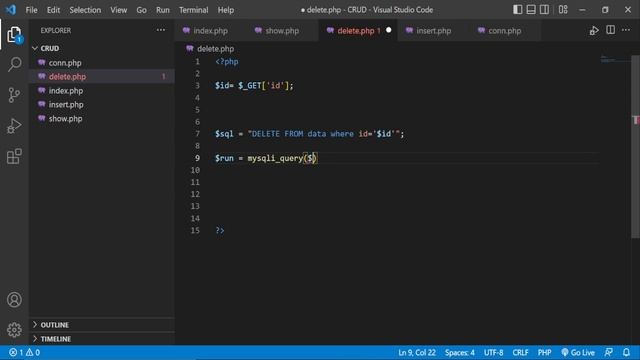Toggle Panel layout icon

coord(531,9)
